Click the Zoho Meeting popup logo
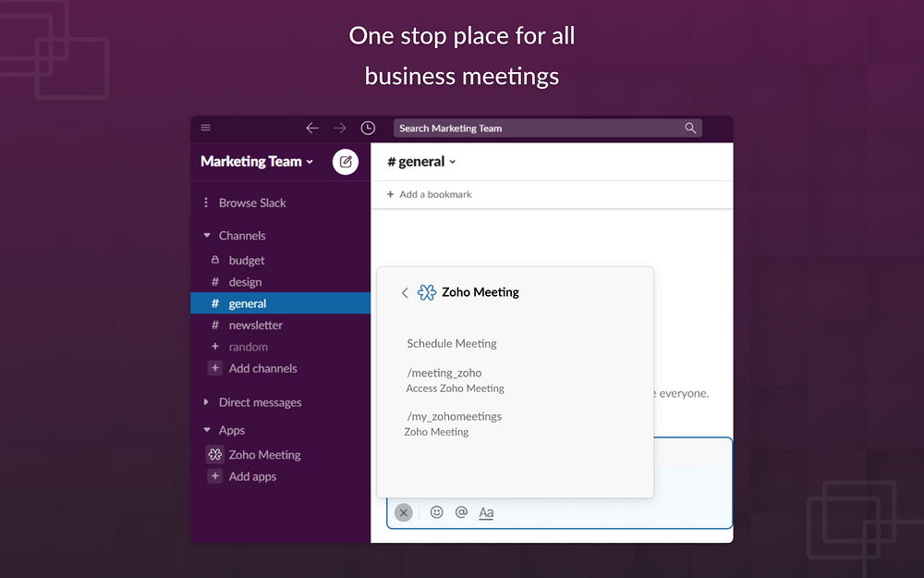Screen dimensions: 924x578 [427, 292]
